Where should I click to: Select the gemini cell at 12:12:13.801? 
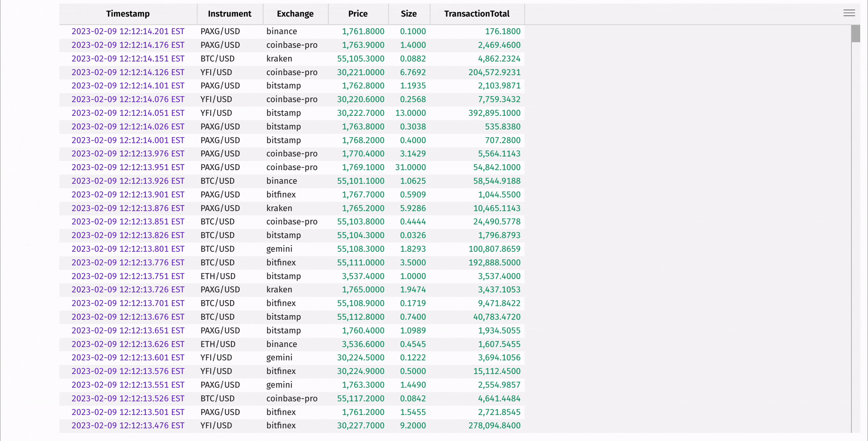[279, 249]
